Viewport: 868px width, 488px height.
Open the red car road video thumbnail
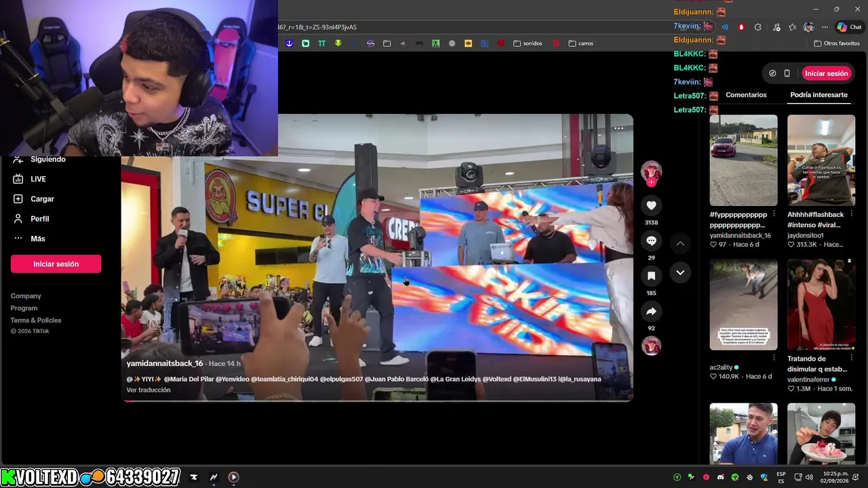[x=743, y=160]
